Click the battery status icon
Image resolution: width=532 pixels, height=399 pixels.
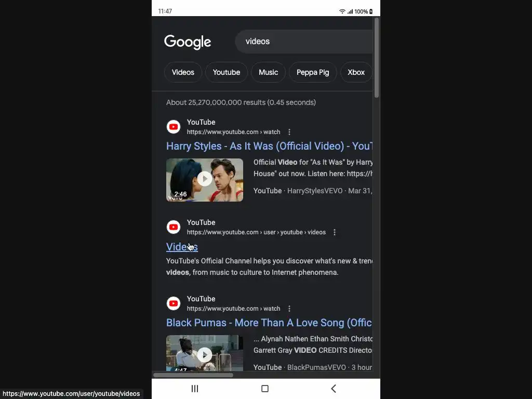click(x=371, y=11)
